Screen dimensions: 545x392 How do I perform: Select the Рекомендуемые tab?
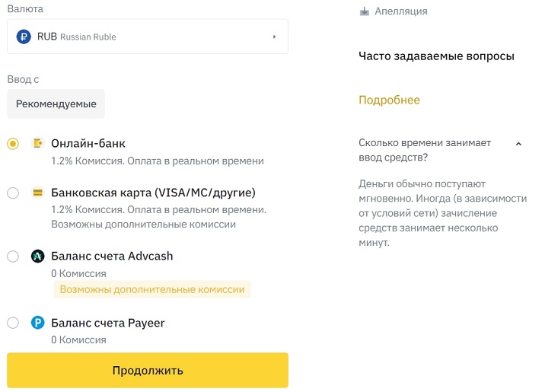click(56, 104)
